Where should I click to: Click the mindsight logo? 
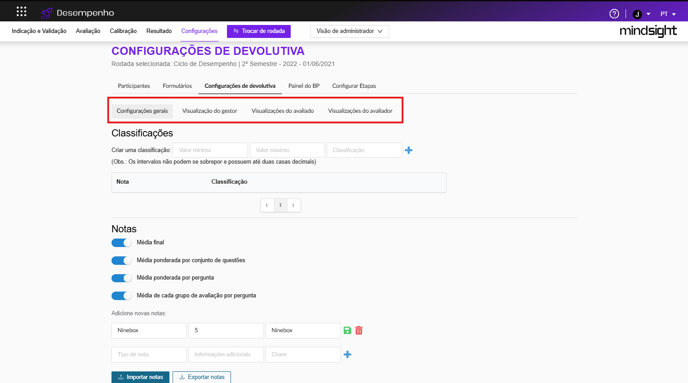(648, 31)
